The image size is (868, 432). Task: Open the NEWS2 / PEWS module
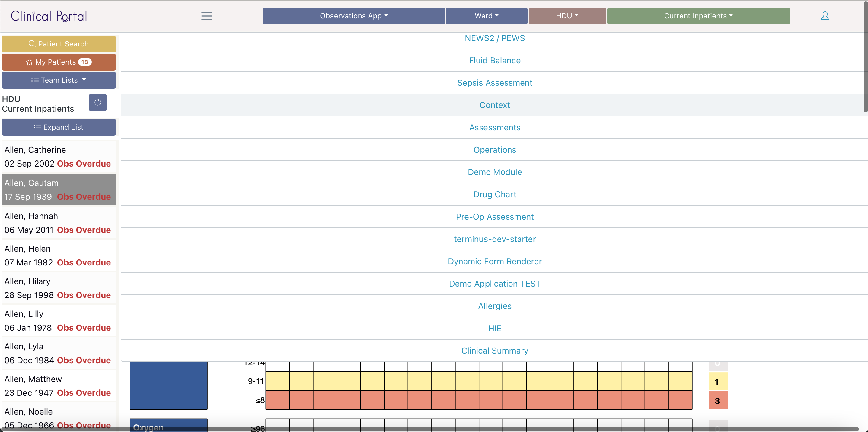[x=494, y=38]
